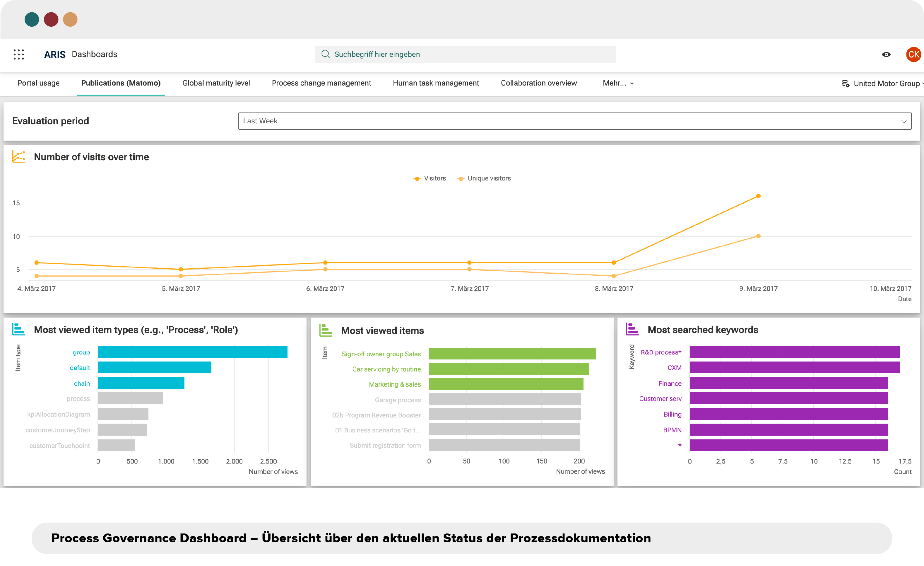924x566 pixels.
Task: Open the Evaluation period Last Week dropdown
Action: click(x=574, y=121)
